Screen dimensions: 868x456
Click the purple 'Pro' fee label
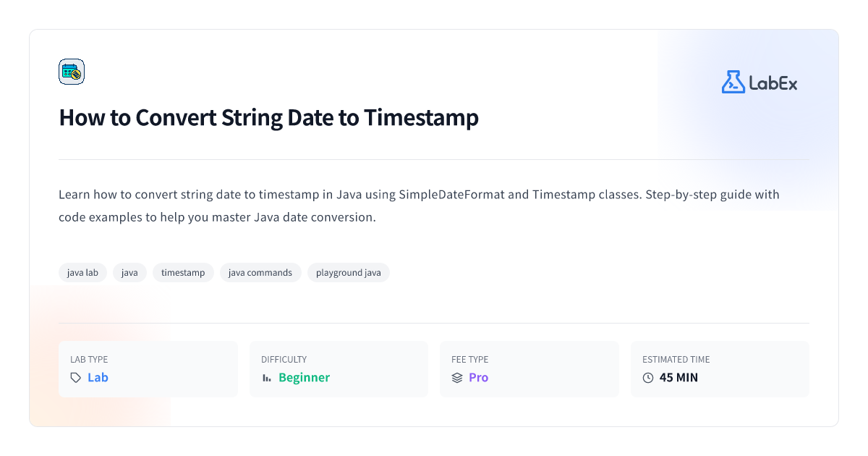click(x=478, y=378)
